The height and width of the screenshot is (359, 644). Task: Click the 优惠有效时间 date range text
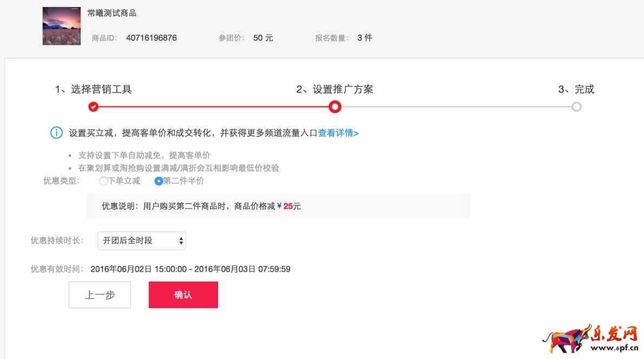point(190,269)
